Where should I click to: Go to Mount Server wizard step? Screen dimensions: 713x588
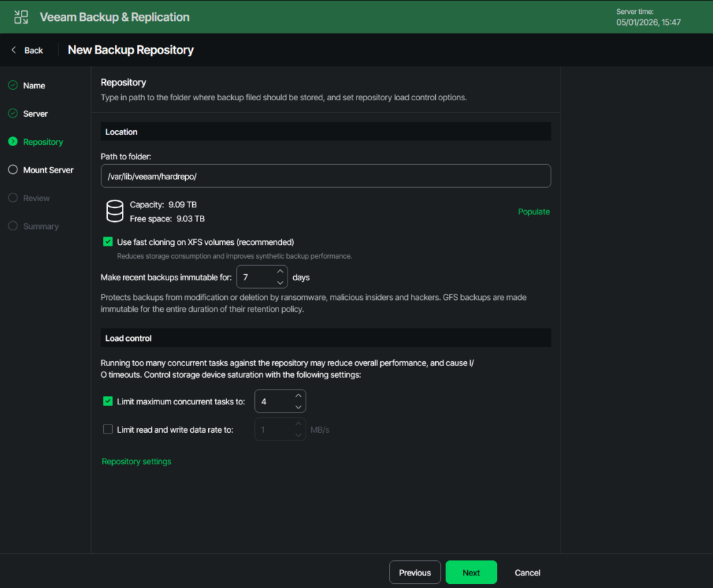[48, 170]
